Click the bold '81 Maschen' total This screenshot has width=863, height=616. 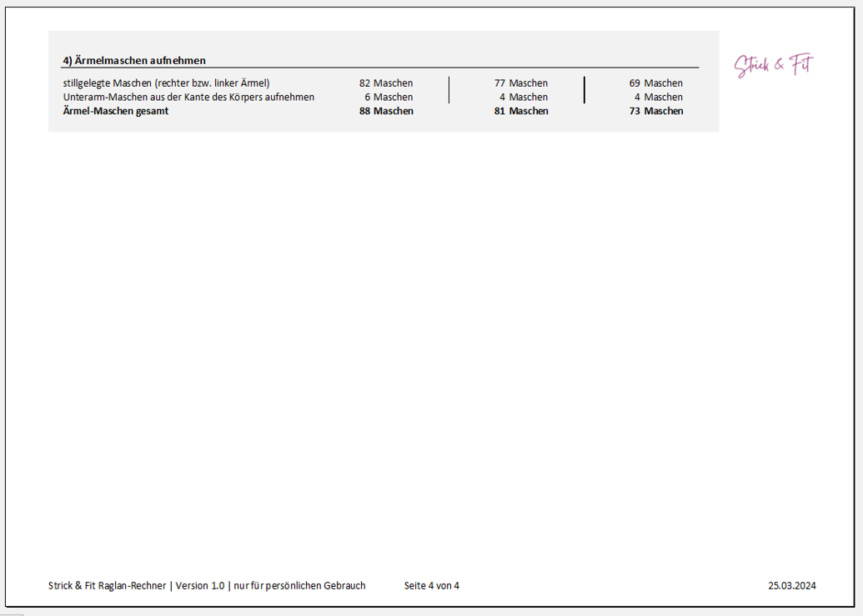(520, 111)
